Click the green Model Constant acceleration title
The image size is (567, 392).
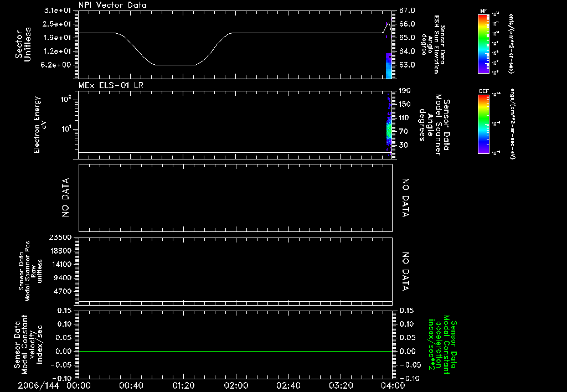pyautogui.click(x=442, y=345)
